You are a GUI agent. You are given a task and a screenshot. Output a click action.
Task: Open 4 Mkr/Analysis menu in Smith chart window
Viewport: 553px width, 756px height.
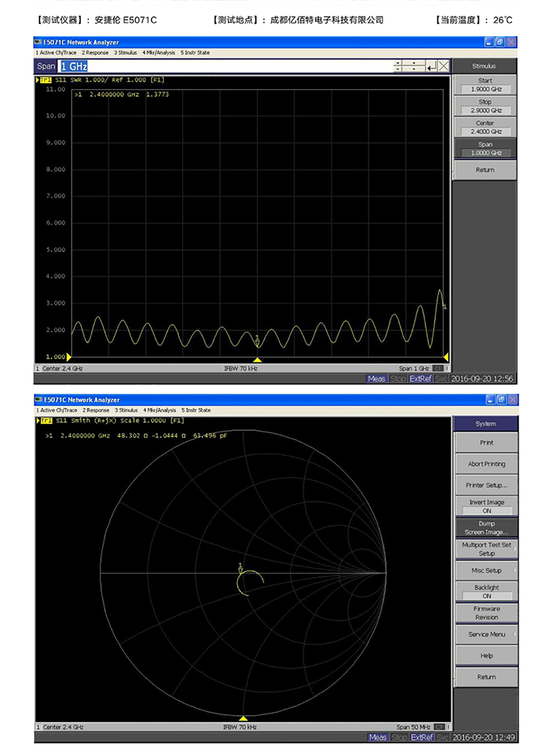159,410
